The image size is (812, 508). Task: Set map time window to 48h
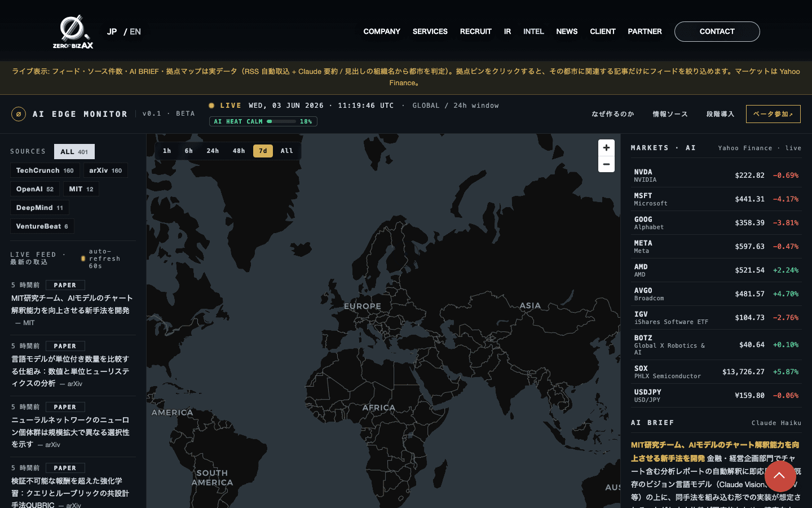pyautogui.click(x=239, y=151)
